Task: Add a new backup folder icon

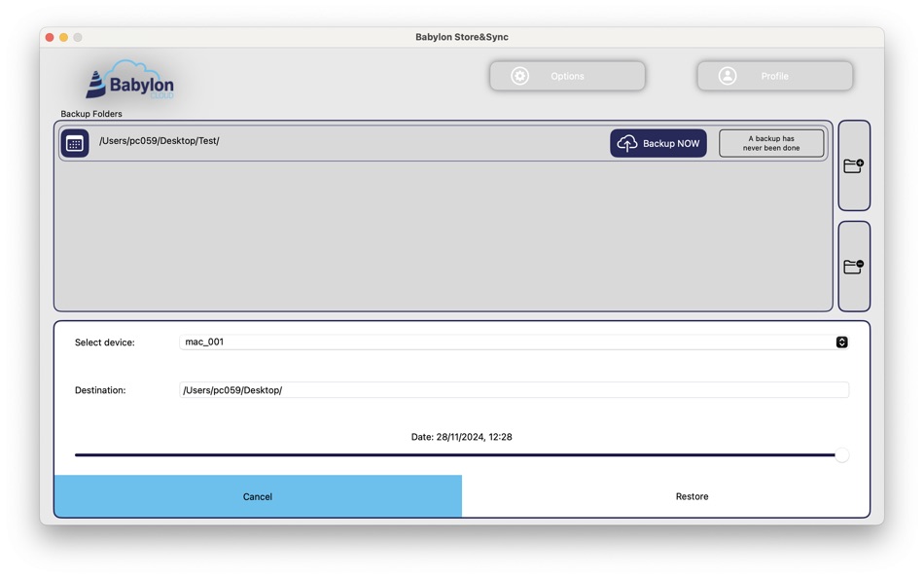Action: point(854,165)
